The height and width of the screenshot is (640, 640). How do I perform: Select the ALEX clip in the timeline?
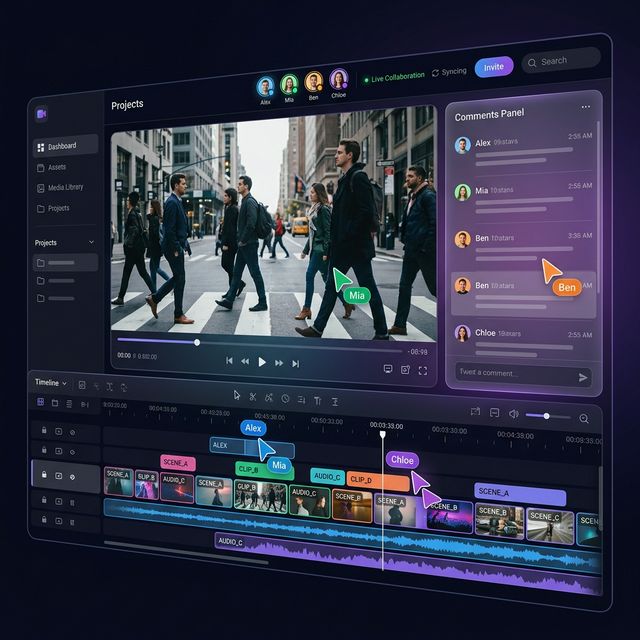(252, 447)
